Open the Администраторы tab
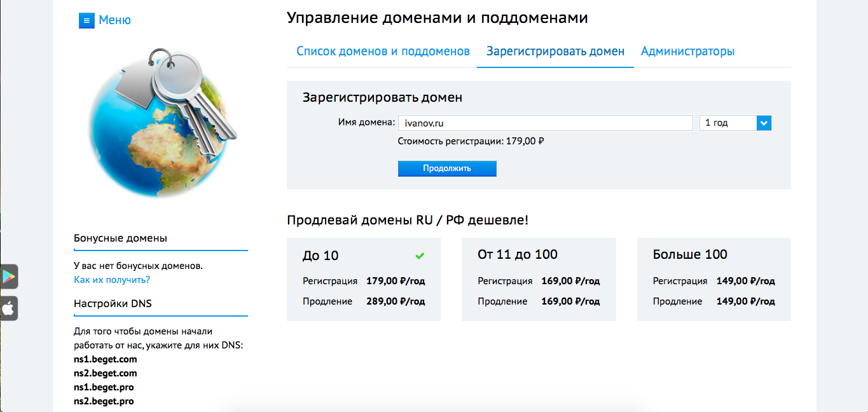This screenshot has width=868, height=412. click(x=687, y=52)
